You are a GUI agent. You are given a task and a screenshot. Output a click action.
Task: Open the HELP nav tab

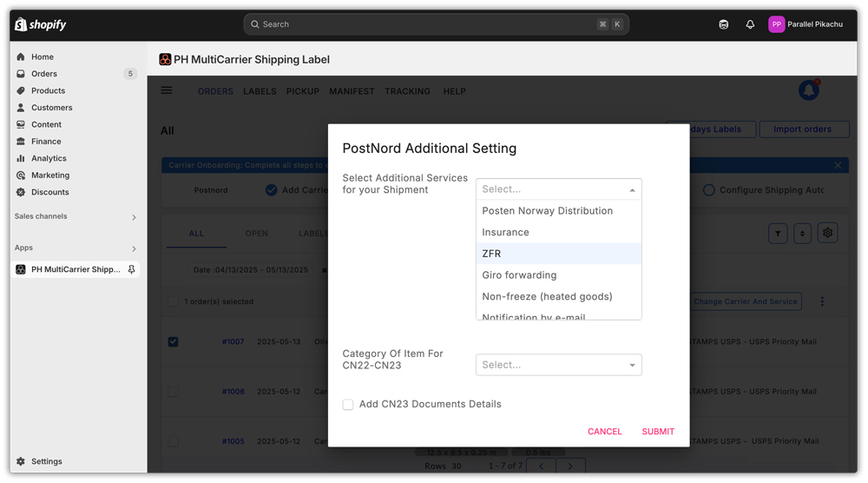click(x=455, y=91)
